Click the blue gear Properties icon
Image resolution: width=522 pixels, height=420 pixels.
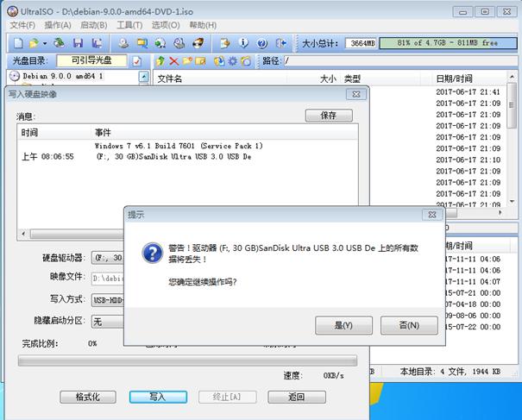233,61
